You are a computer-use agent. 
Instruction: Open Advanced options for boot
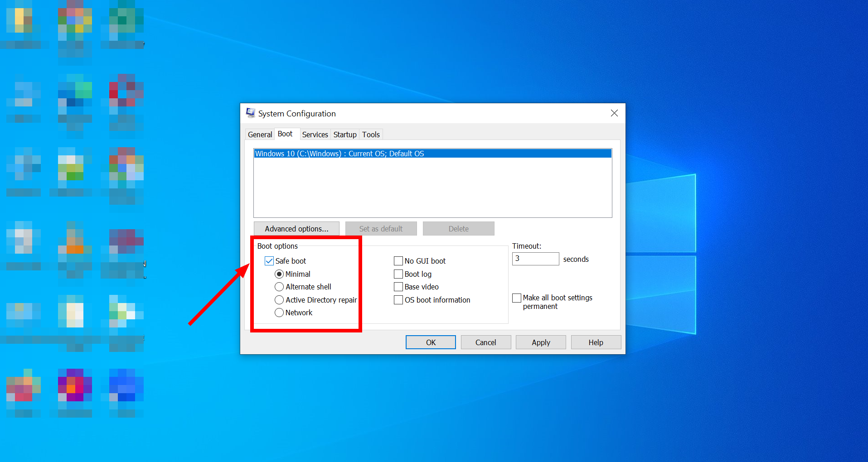click(296, 229)
